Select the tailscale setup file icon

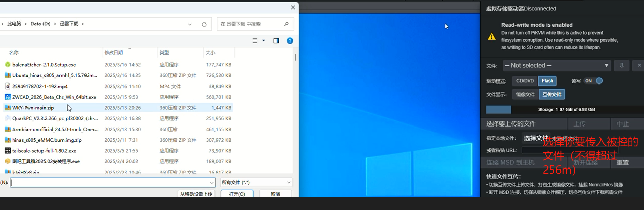pos(8,151)
